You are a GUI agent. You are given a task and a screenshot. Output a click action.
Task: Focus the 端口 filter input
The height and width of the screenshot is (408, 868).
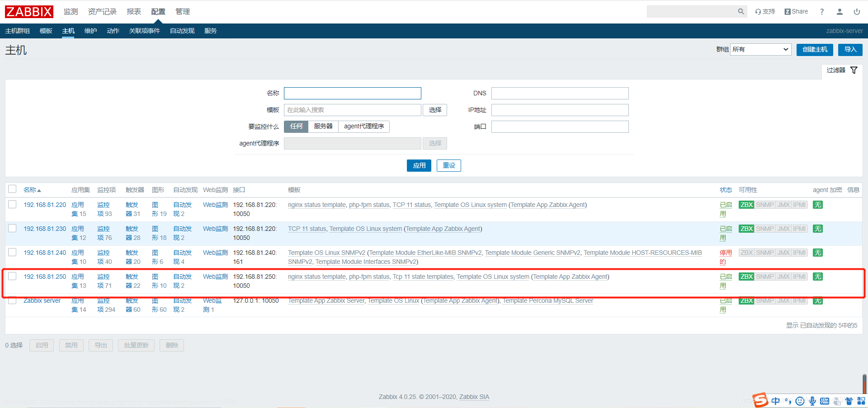click(560, 127)
